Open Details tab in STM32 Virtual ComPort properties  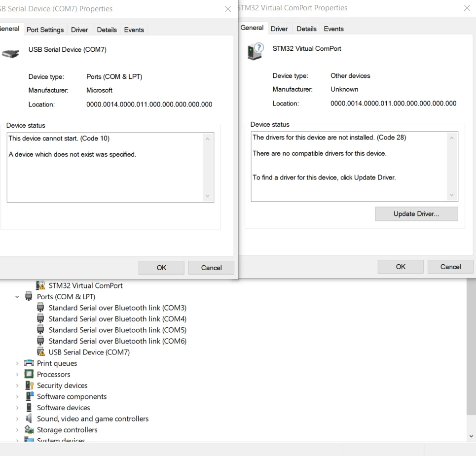(307, 29)
